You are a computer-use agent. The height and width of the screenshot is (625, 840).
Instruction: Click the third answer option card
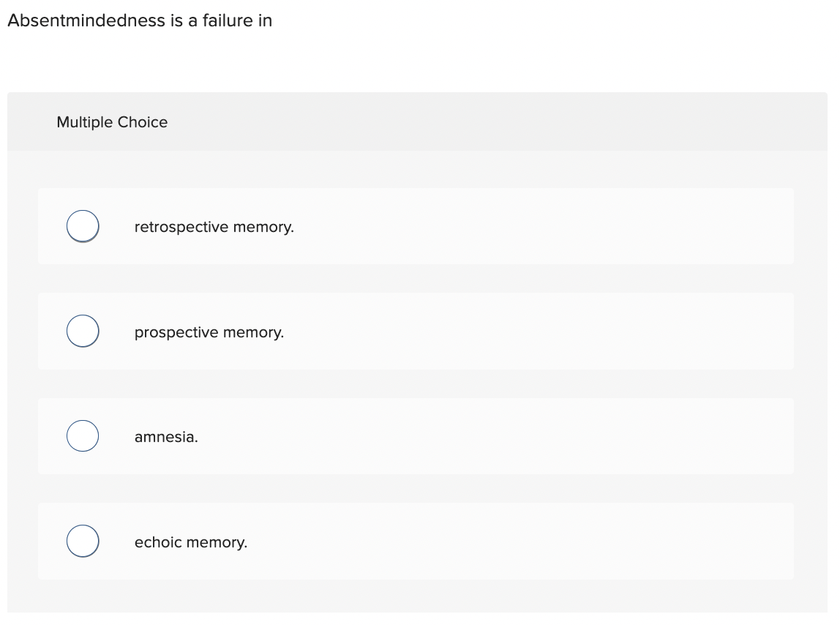coord(416,435)
